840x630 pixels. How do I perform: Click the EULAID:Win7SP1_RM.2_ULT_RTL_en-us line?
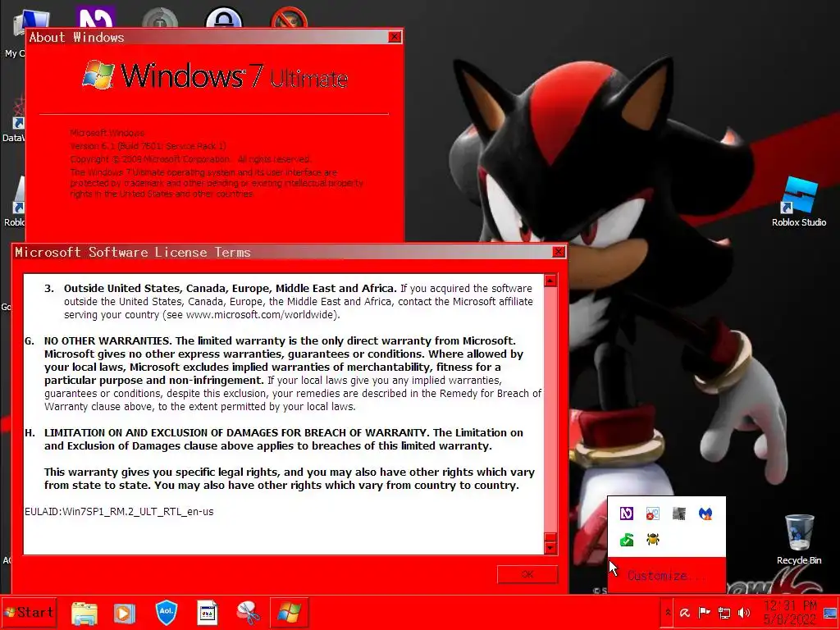pos(119,512)
